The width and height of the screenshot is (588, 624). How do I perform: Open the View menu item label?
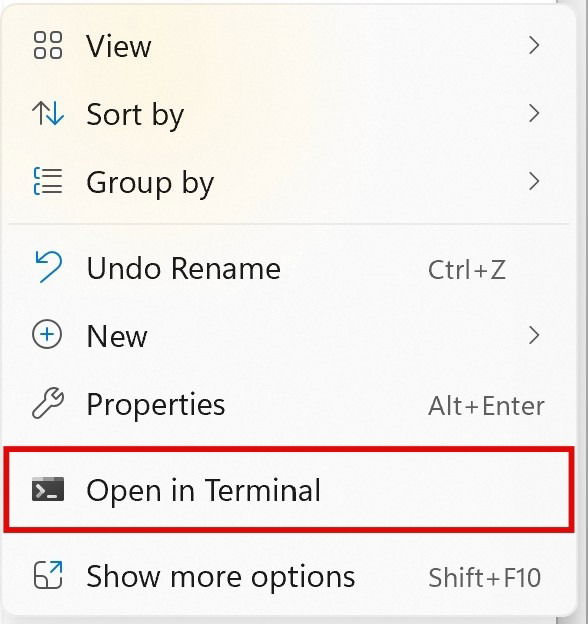coord(119,46)
